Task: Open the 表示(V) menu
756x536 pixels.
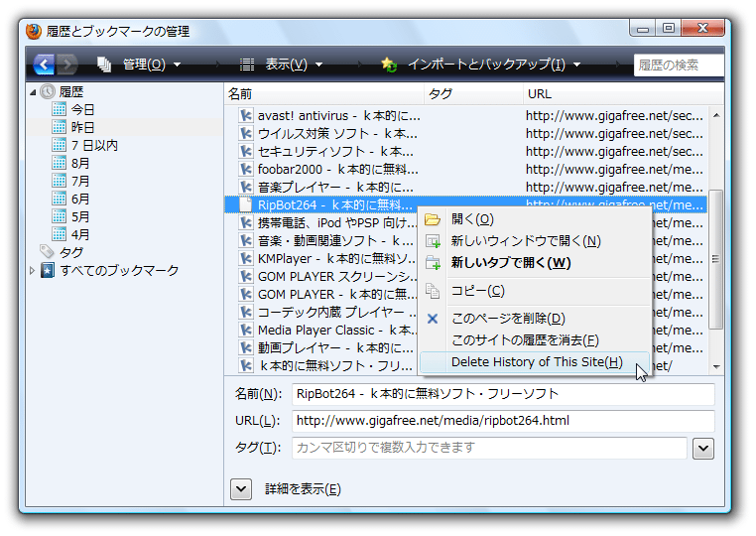Action: (281, 65)
